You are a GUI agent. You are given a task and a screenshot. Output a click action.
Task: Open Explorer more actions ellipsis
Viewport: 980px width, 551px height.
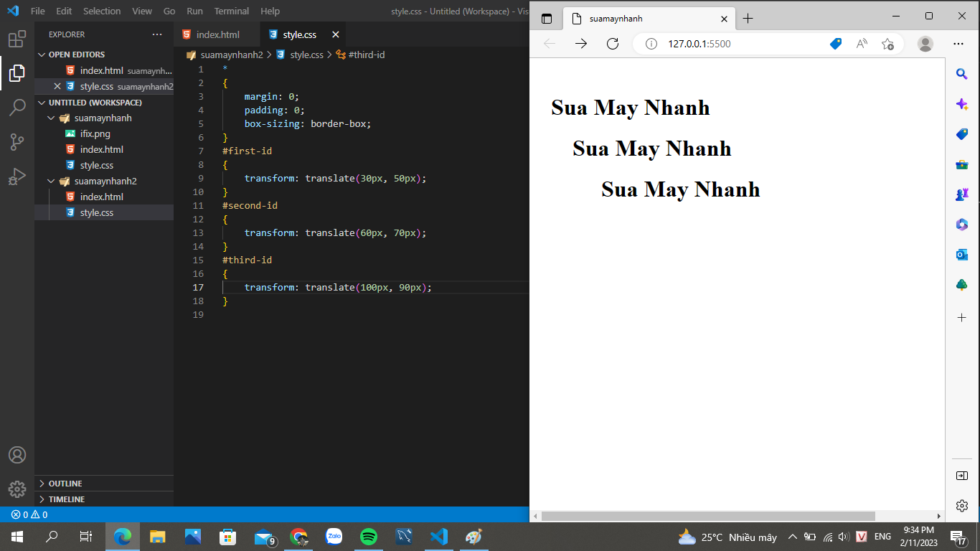click(157, 34)
